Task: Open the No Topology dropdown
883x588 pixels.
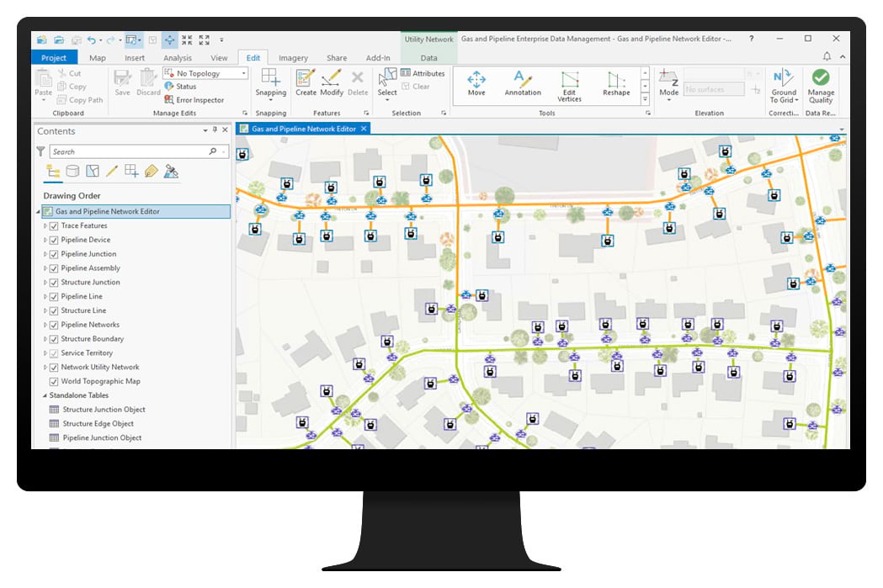Action: coord(205,73)
